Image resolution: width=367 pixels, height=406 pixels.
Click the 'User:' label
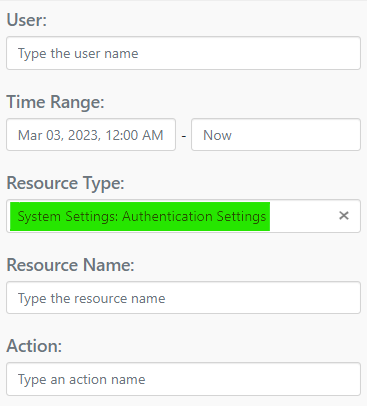click(x=27, y=20)
